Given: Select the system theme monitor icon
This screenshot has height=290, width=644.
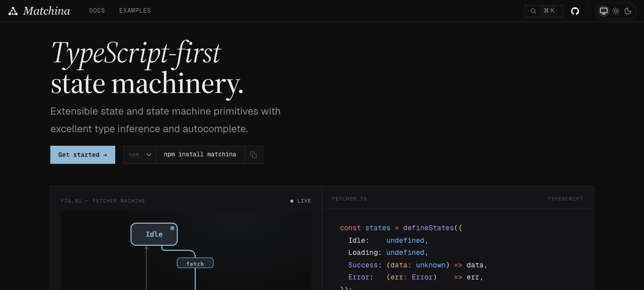Looking at the screenshot, I should 604,11.
